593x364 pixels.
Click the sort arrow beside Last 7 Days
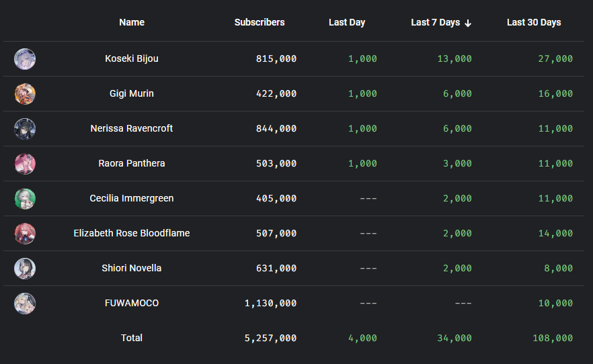(x=468, y=23)
